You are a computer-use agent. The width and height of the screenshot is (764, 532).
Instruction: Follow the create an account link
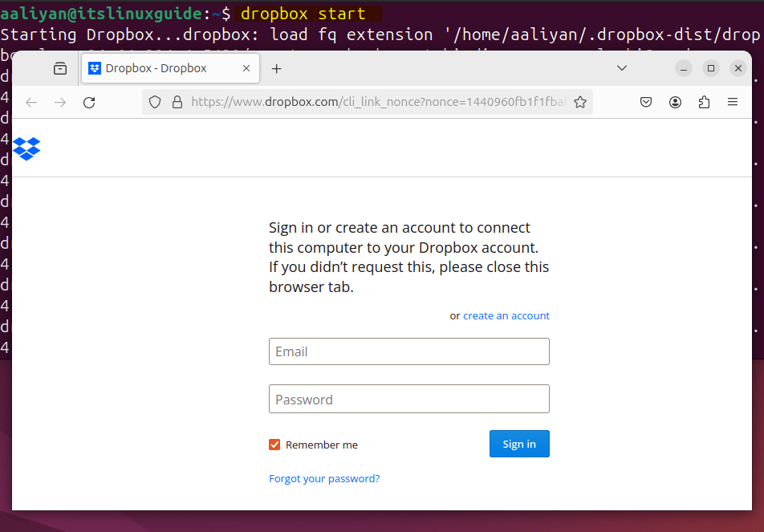tap(506, 315)
